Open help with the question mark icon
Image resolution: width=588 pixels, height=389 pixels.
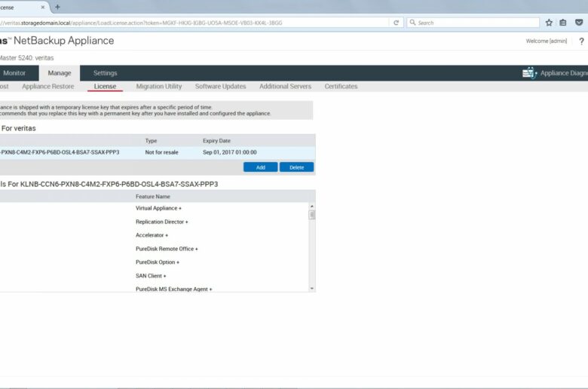581,41
